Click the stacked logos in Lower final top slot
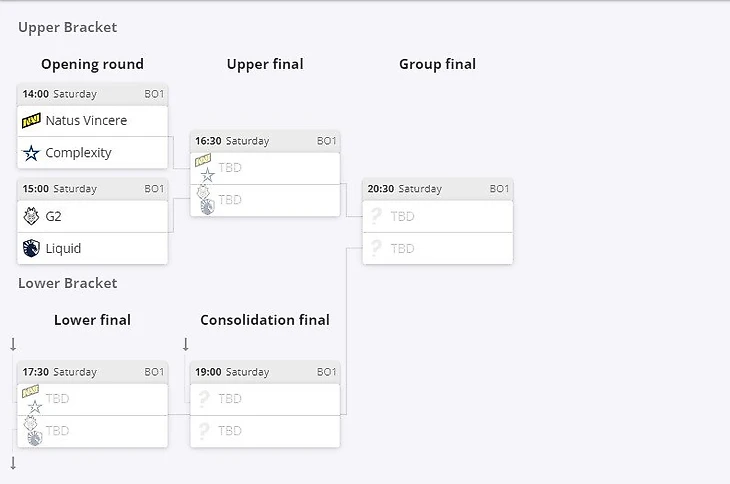 coord(33,399)
